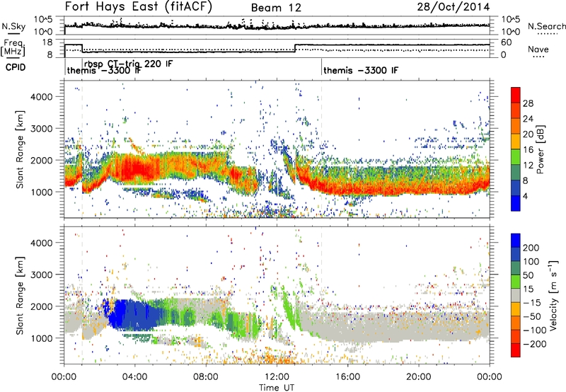
Task: Click the '08:00' time axis tick label
Action: (x=206, y=377)
